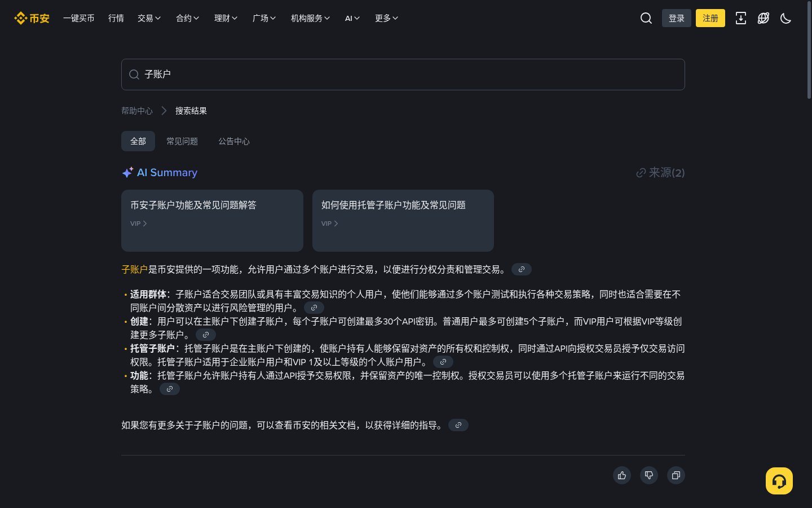Click the download app icon
Image resolution: width=812 pixels, height=508 pixels.
pos(741,18)
